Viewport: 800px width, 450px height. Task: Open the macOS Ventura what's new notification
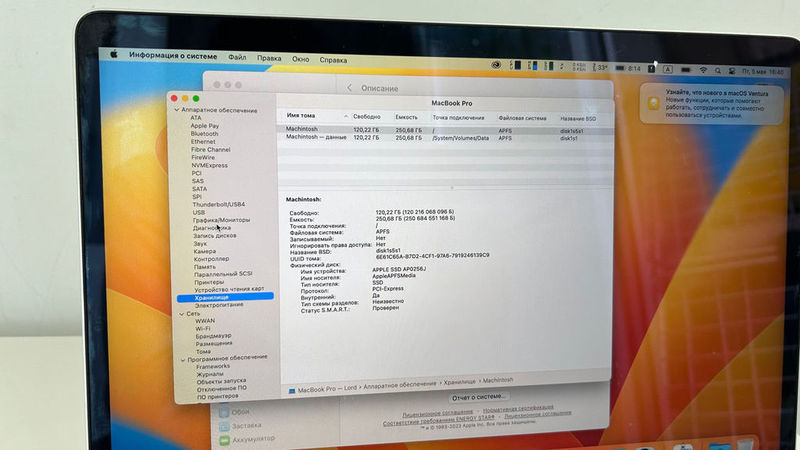click(711, 104)
